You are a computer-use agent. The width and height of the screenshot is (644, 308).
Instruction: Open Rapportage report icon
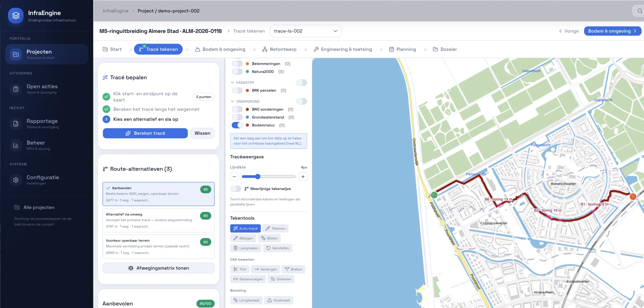(16, 124)
